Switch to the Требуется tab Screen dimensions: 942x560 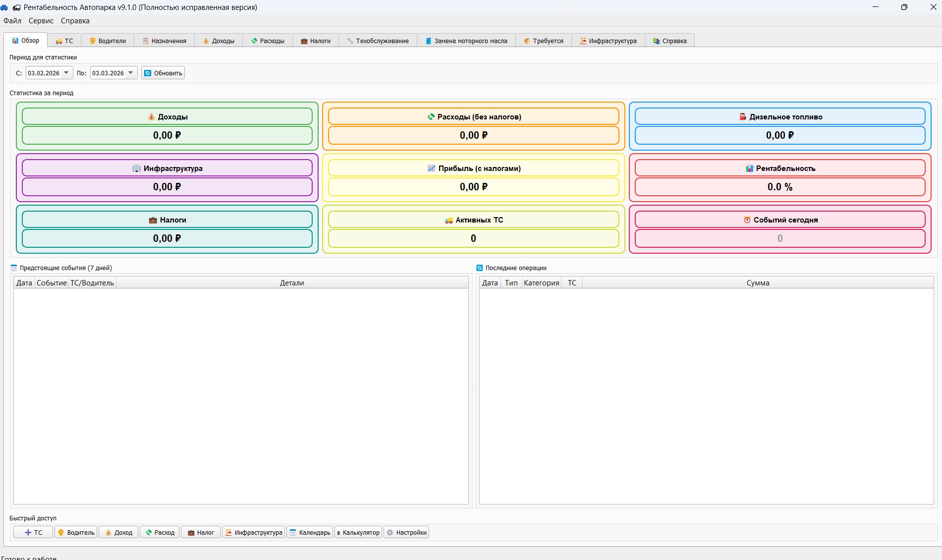tap(544, 41)
